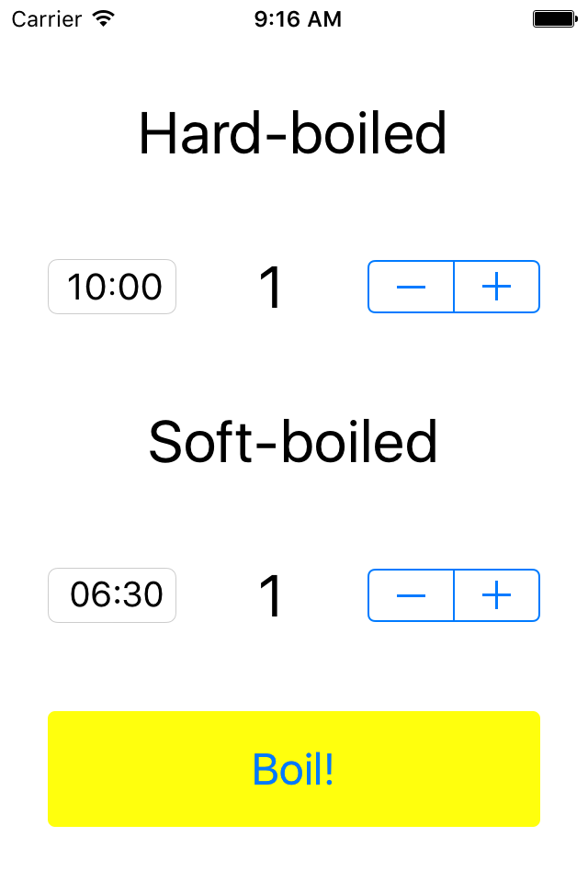Image resolution: width=588 pixels, height=882 pixels.
Task: Tap the Carrier label in status bar
Action: [x=47, y=19]
